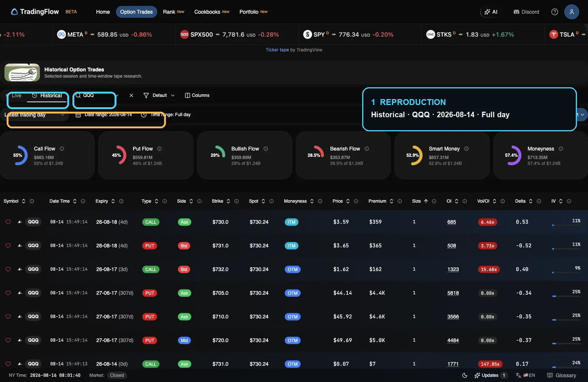Open the Date range picker
Image resolution: width=588 pixels, height=382 pixels.
(x=104, y=115)
